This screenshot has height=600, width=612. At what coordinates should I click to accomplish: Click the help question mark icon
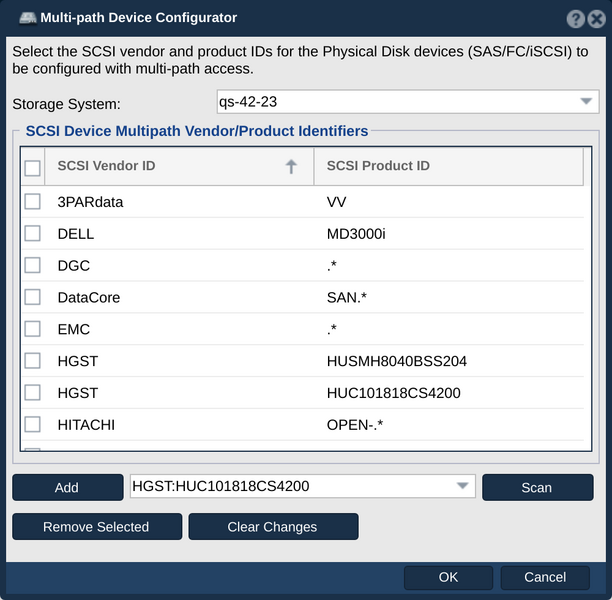point(575,18)
